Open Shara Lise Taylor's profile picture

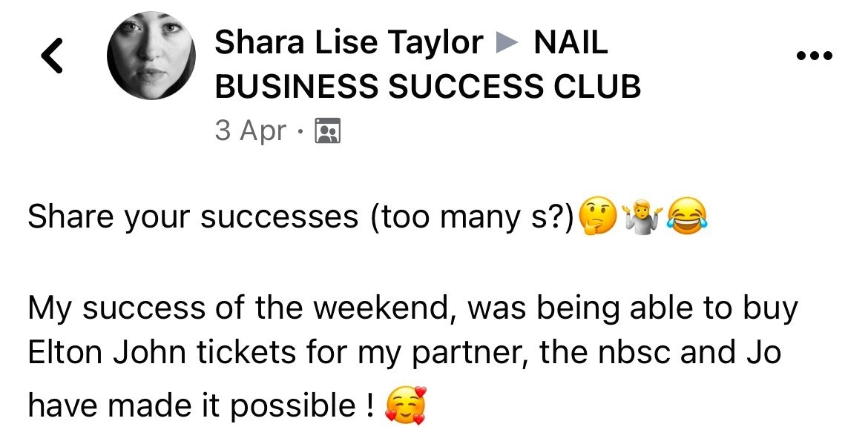pos(151,58)
